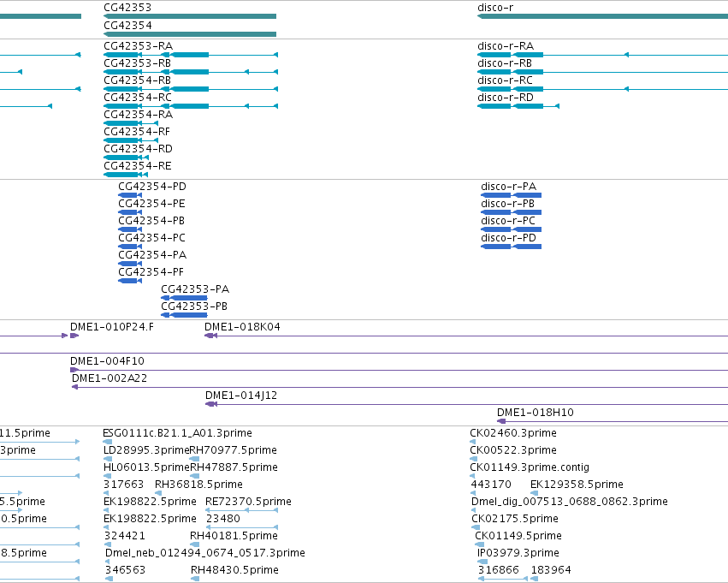Open transcript label CG42354-RB
This screenshot has width=728, height=583.
pyautogui.click(x=138, y=80)
